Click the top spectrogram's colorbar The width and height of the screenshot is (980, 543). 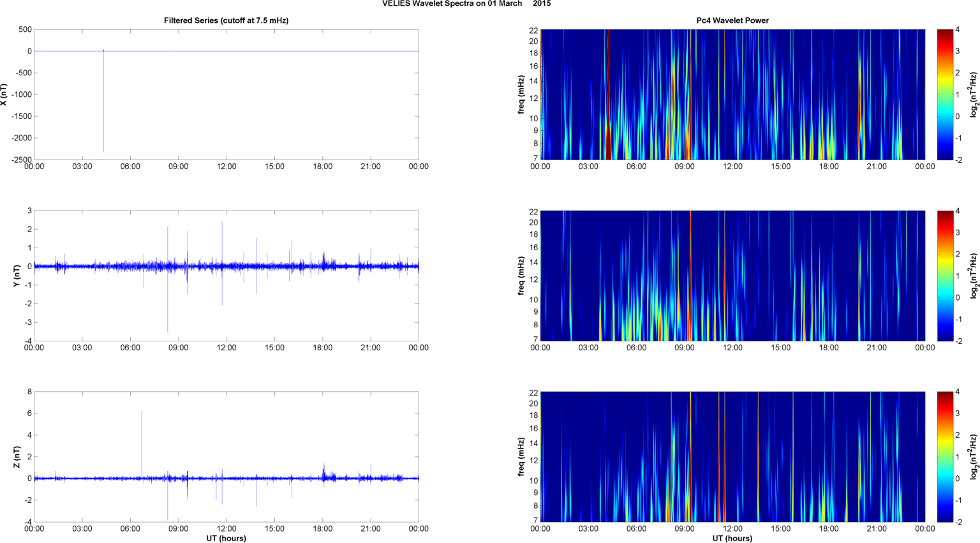(945, 94)
